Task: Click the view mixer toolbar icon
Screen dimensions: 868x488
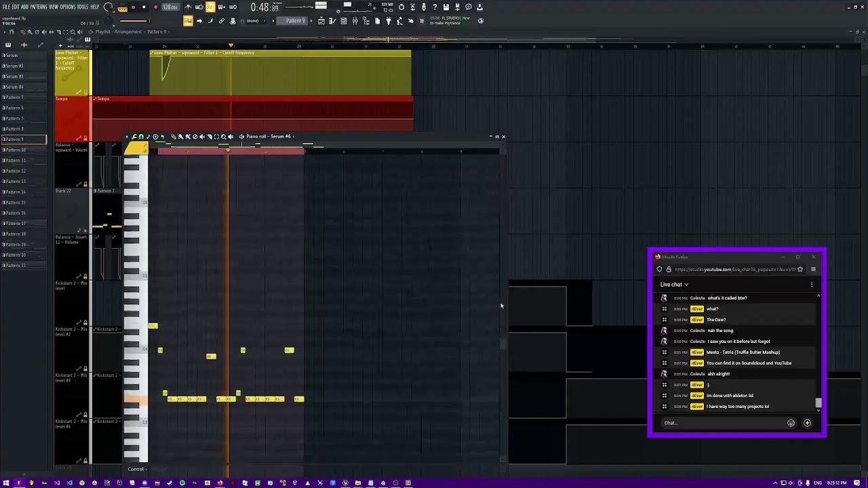Action: (x=355, y=20)
